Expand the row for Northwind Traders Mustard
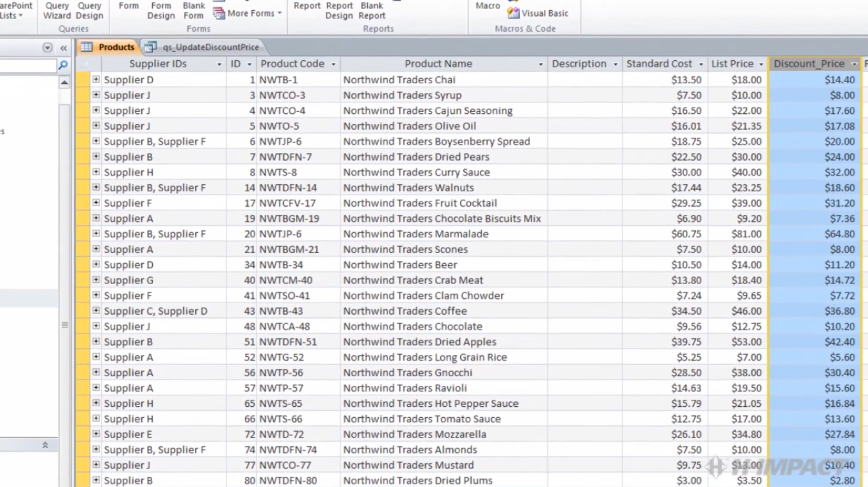The image size is (868, 487). click(95, 465)
